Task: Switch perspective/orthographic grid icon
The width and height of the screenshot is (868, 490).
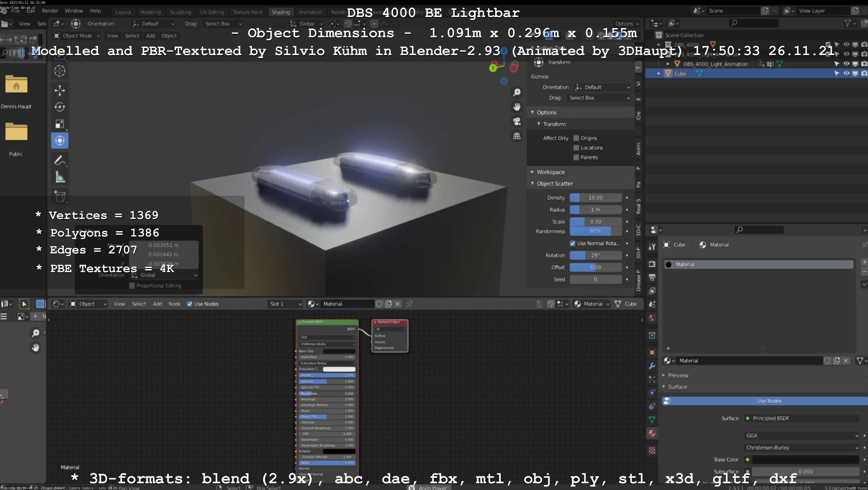Action: (516, 136)
